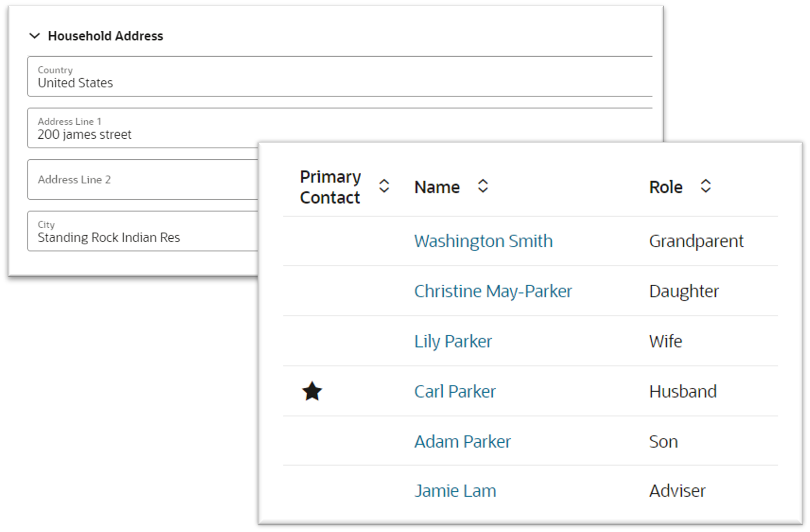The height and width of the screenshot is (532, 810).
Task: Click the Primary Contact column header
Action: (330, 187)
